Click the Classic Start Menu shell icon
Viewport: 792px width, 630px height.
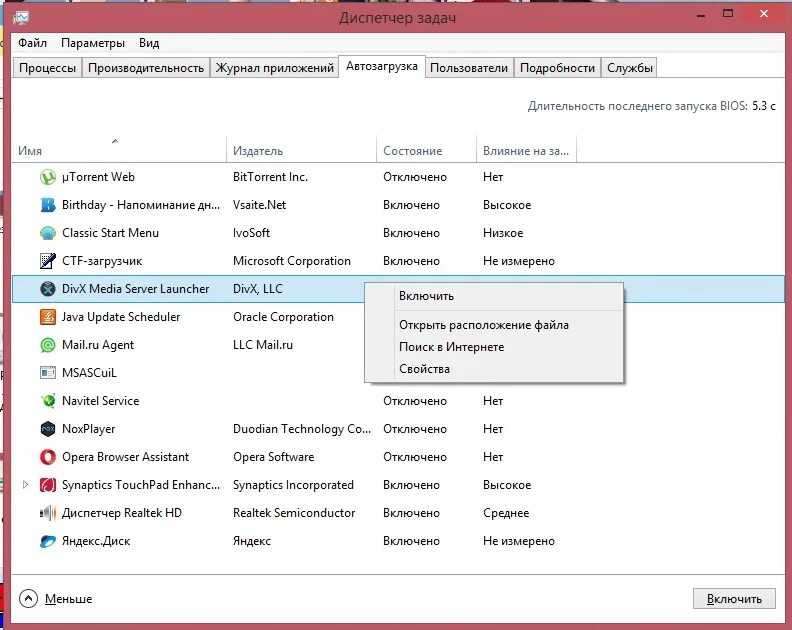[47, 233]
